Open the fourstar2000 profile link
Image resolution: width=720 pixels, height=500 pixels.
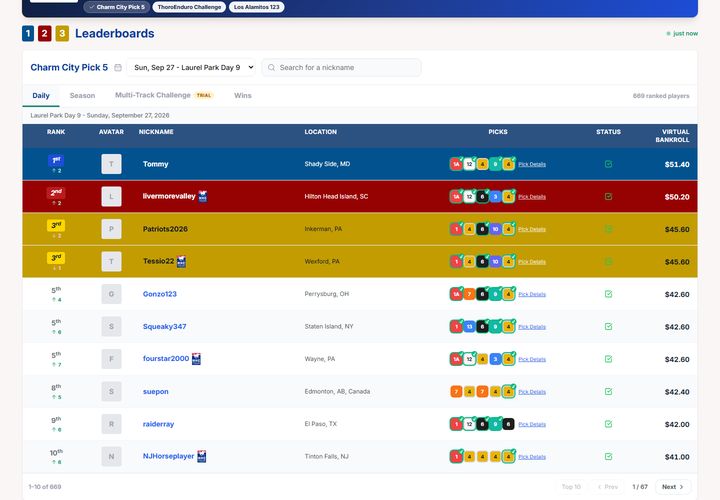coord(166,359)
